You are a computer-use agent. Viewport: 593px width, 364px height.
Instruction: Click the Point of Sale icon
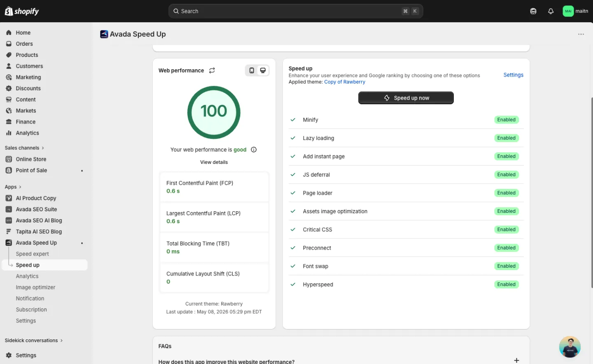tap(9, 170)
